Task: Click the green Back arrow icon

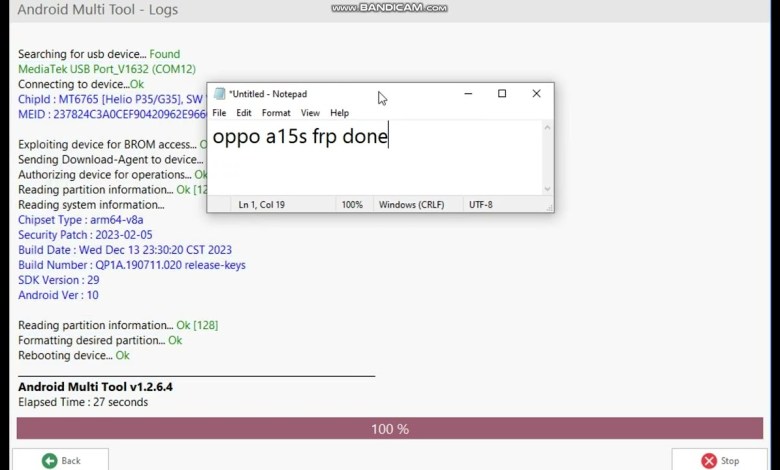Action: (49, 461)
